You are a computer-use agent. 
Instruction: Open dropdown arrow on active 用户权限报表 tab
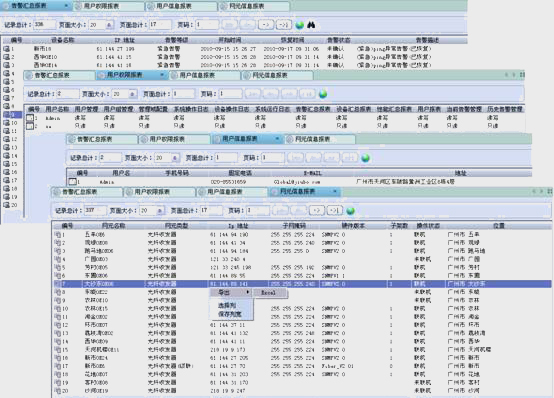pos(162,75)
